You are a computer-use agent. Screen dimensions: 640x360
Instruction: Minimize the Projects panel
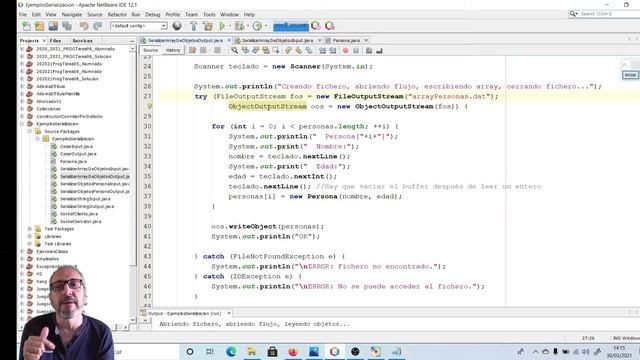pyautogui.click(x=132, y=41)
